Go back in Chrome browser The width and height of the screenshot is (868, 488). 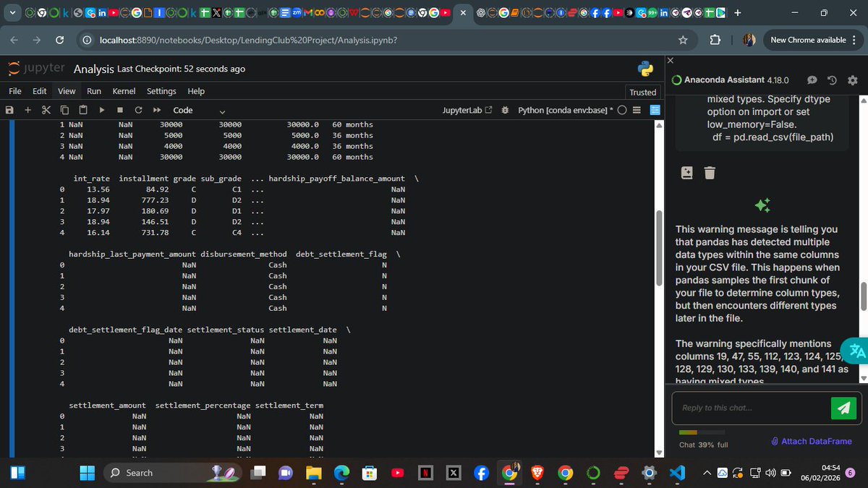(x=14, y=40)
